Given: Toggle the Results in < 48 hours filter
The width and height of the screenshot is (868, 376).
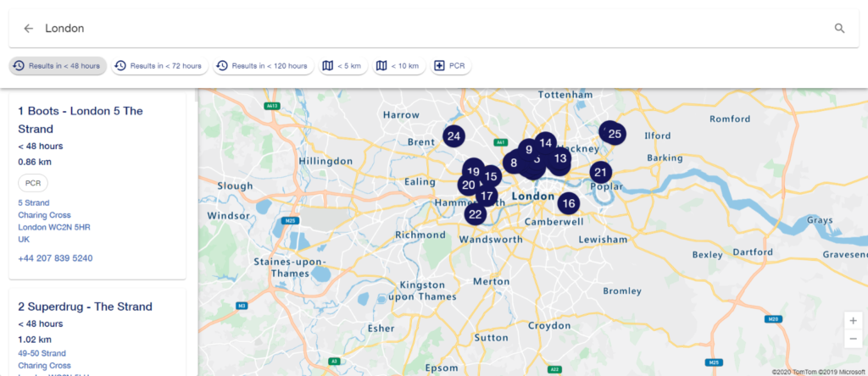Looking at the screenshot, I should (58, 66).
